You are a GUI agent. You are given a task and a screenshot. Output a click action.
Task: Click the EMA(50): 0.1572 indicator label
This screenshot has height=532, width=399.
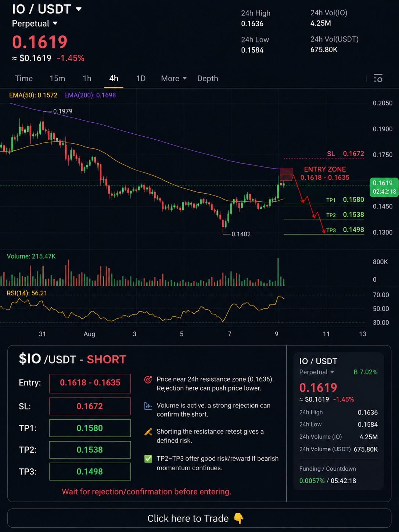[x=33, y=95]
